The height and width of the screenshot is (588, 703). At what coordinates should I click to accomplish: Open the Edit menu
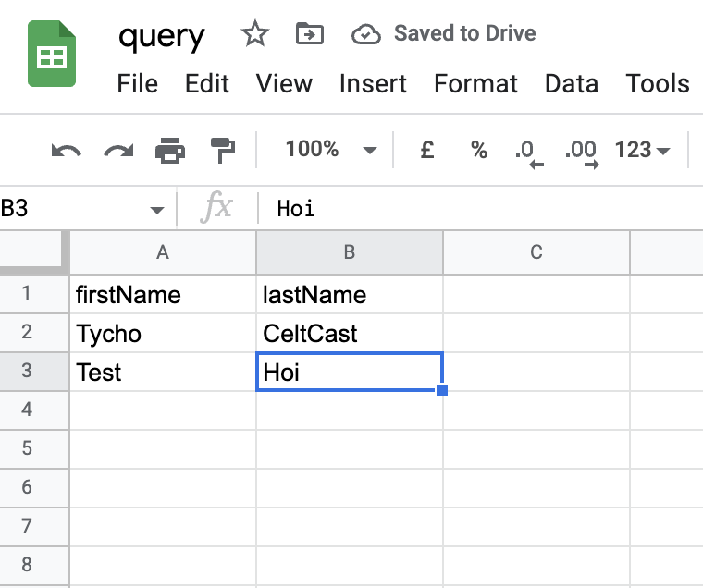(x=207, y=84)
